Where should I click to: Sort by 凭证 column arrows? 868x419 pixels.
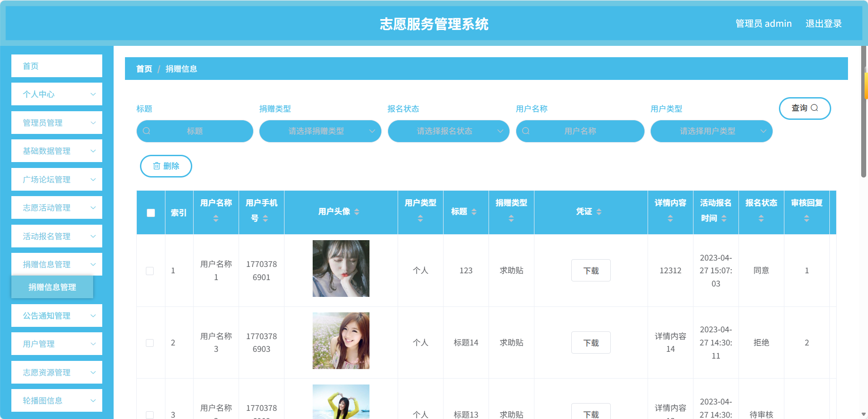(x=599, y=212)
